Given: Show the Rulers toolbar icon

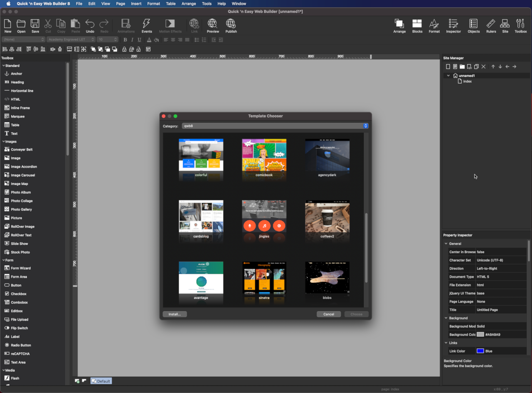Looking at the screenshot, I should pyautogui.click(x=491, y=25).
